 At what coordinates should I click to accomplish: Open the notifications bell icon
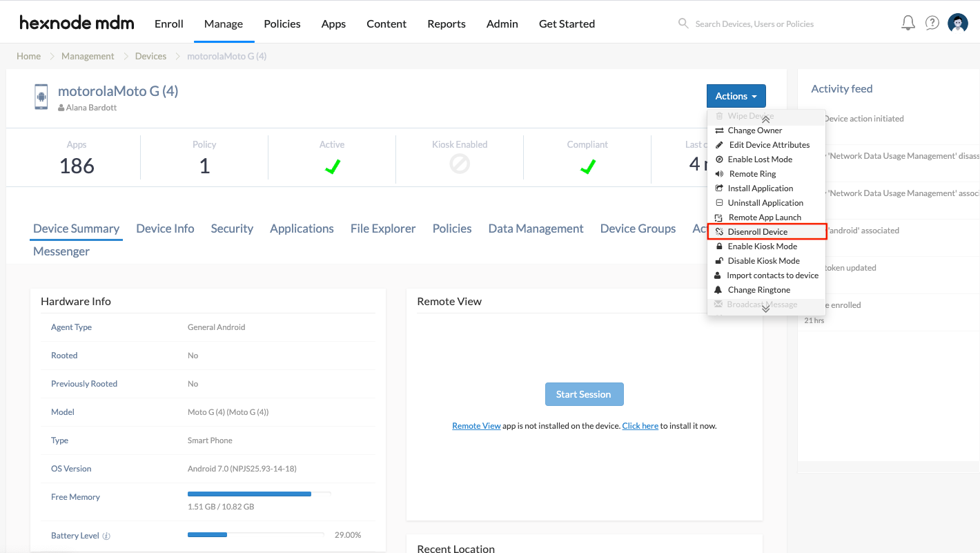point(908,23)
